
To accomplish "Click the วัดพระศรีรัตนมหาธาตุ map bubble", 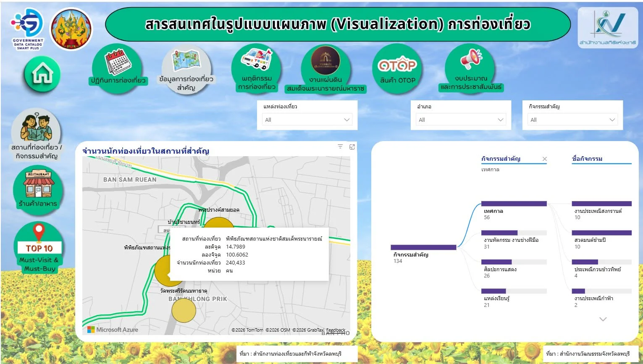I will click(184, 310).
